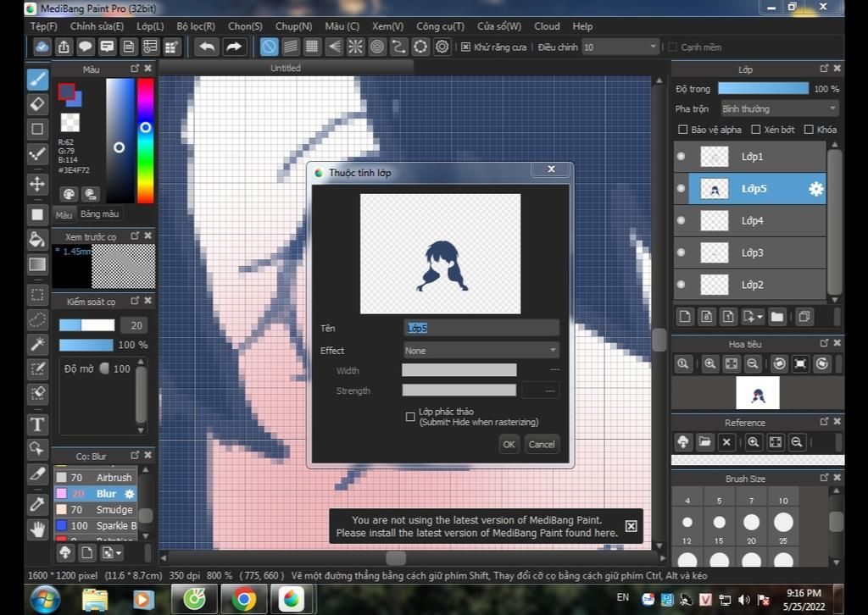
Task: Open a reference image with the folder icon
Action: (x=704, y=442)
